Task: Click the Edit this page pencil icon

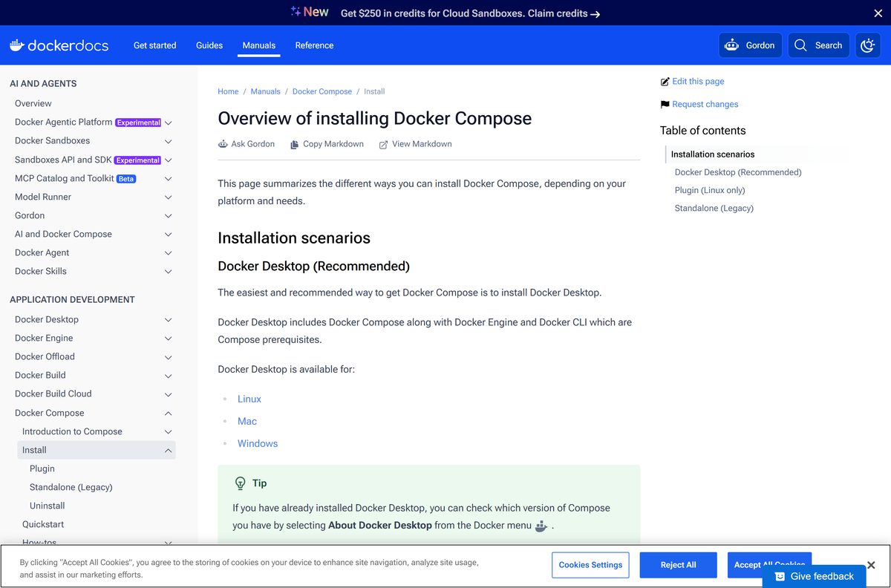Action: [x=665, y=82]
